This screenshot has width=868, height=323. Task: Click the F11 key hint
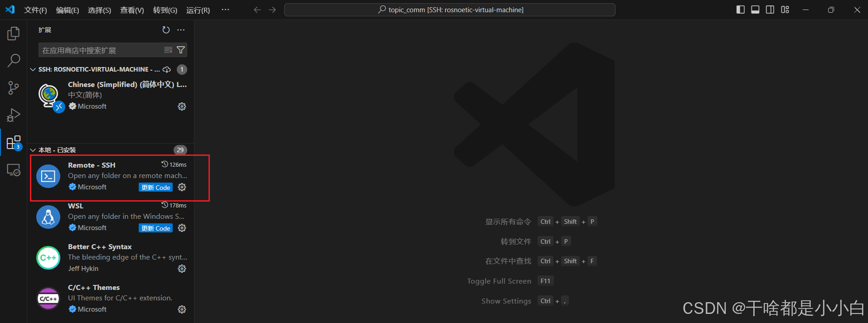tap(545, 281)
